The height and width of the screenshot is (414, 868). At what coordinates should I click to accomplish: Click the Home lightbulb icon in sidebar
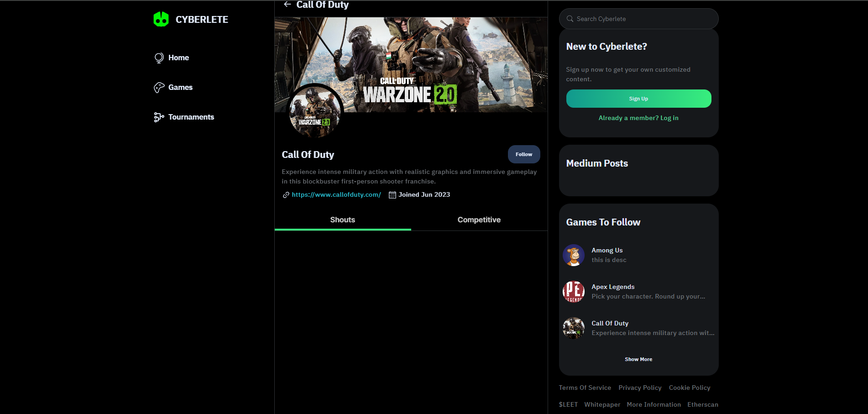point(159,58)
